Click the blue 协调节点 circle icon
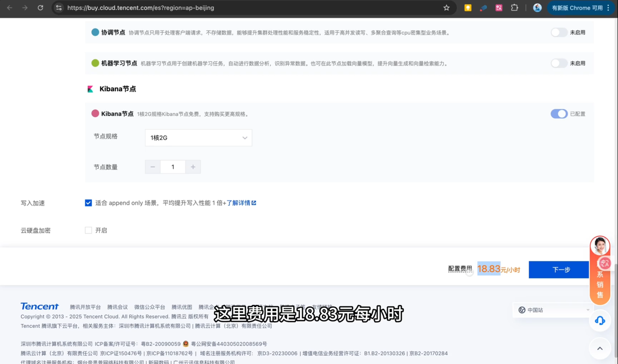The image size is (618, 364). click(95, 32)
